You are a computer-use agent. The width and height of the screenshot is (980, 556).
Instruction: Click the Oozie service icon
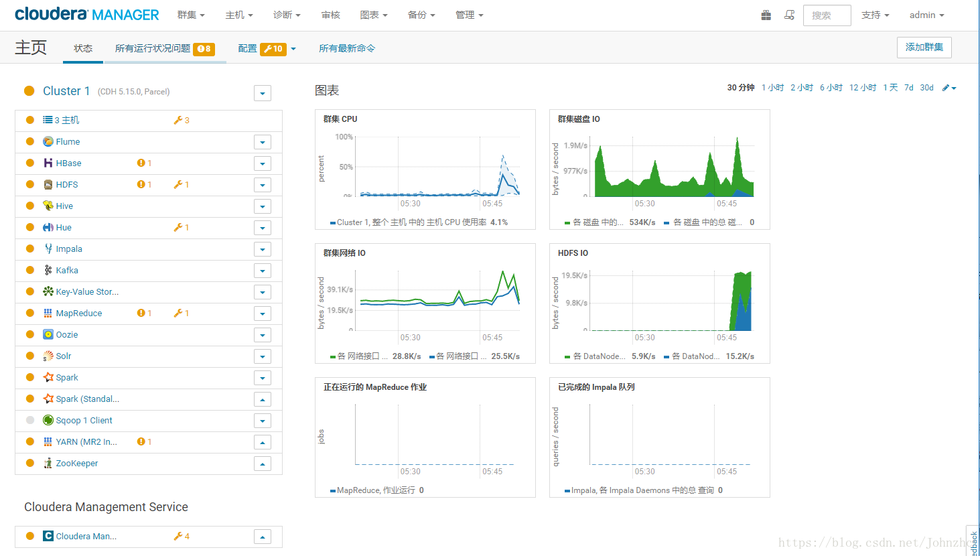[x=48, y=334]
